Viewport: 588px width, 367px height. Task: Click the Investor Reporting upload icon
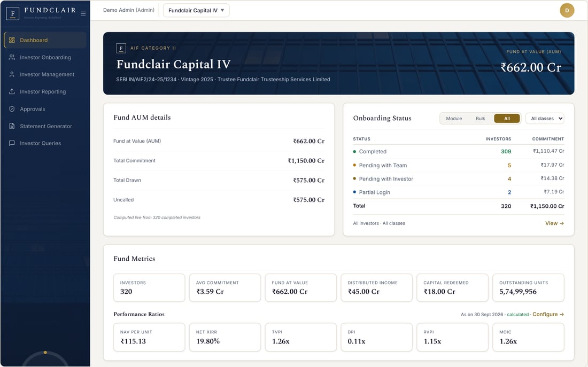click(12, 91)
